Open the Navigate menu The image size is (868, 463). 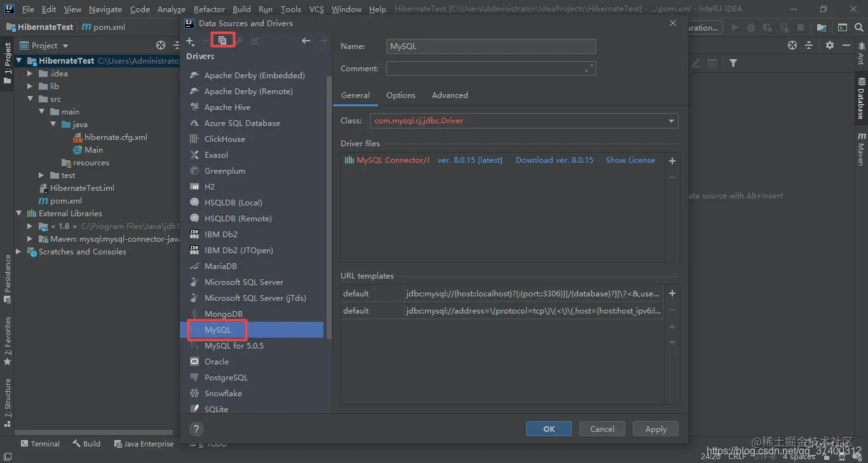[x=105, y=9]
